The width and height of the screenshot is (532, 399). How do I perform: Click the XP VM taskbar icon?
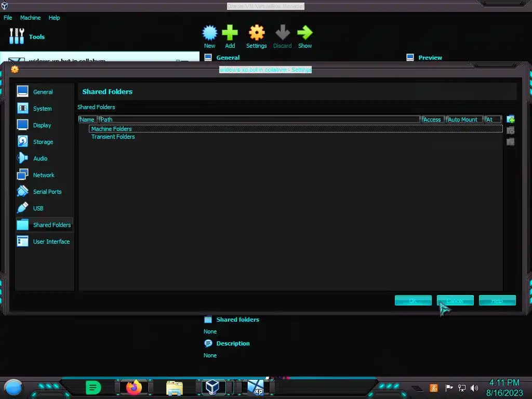click(x=256, y=388)
